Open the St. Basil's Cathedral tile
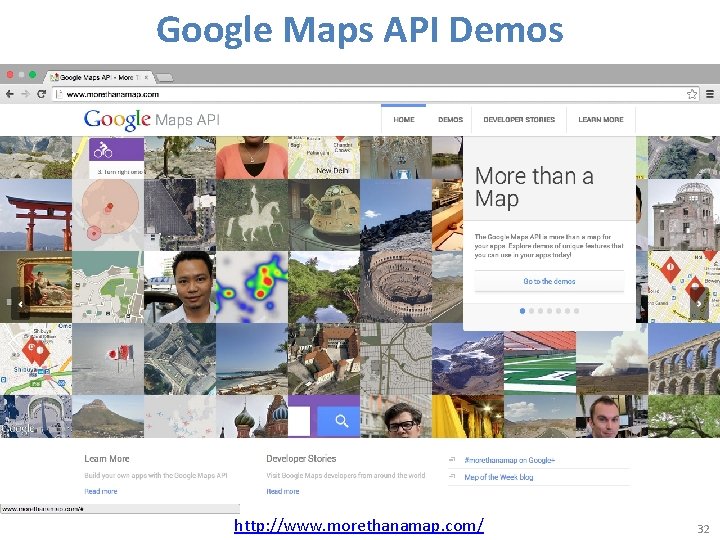The width and height of the screenshot is (720, 540). tap(252, 416)
